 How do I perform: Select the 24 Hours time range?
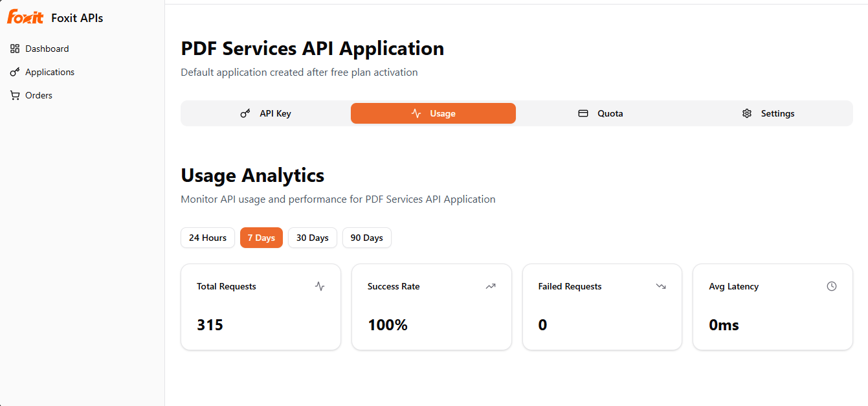[x=208, y=238]
